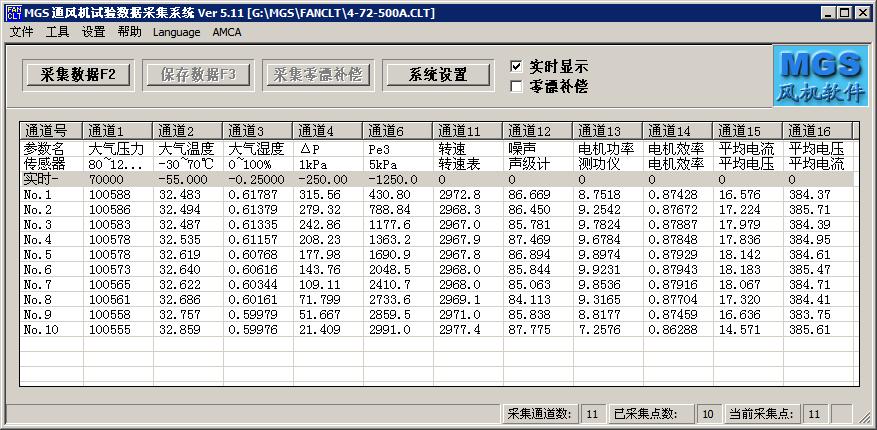This screenshot has height=430, width=877.
Task: Click the 已采集点数 value field
Action: (707, 414)
